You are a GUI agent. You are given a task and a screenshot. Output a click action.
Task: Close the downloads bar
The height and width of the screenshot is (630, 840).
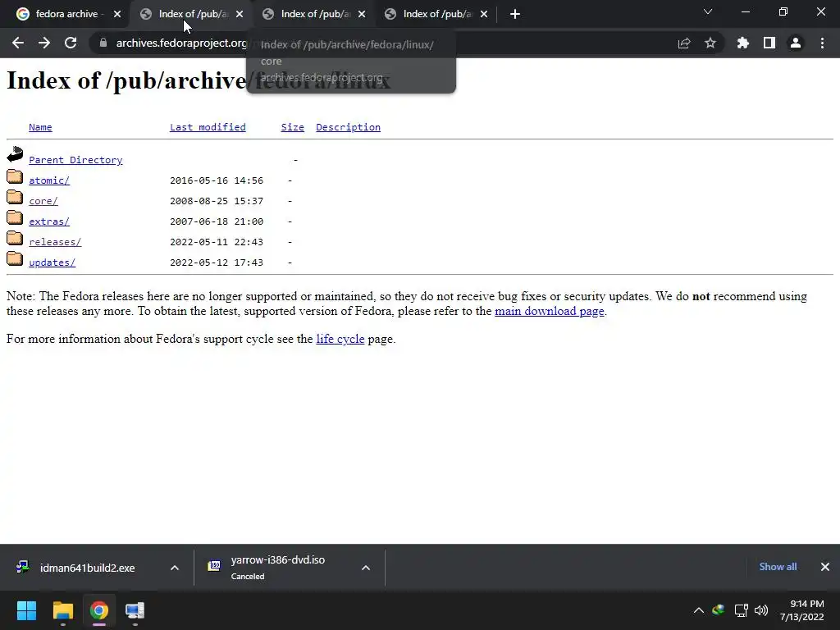pyautogui.click(x=825, y=567)
